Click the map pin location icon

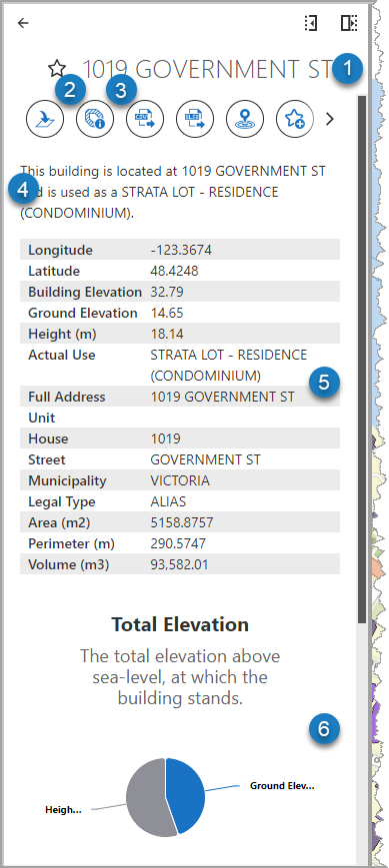[245, 119]
